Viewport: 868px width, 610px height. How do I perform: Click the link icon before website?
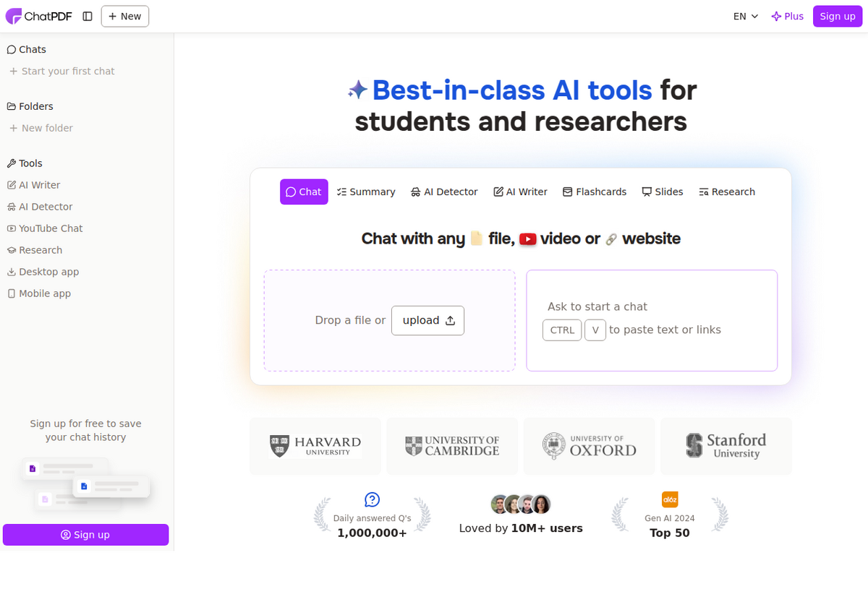[x=611, y=239]
